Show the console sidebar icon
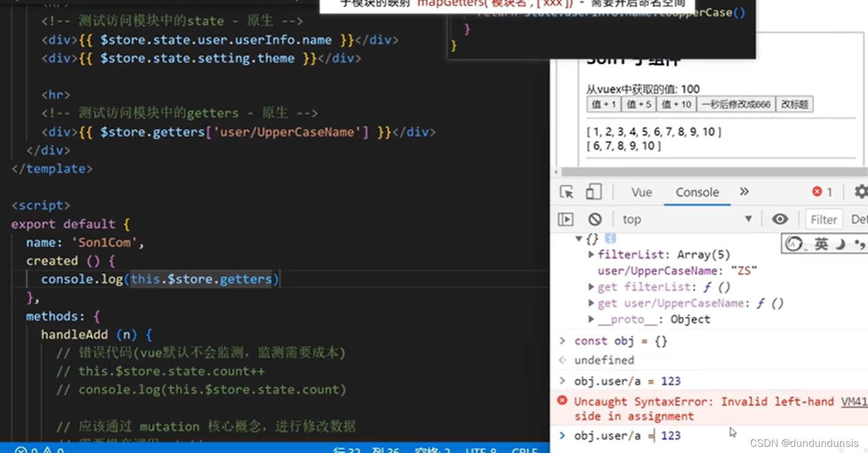 [566, 219]
